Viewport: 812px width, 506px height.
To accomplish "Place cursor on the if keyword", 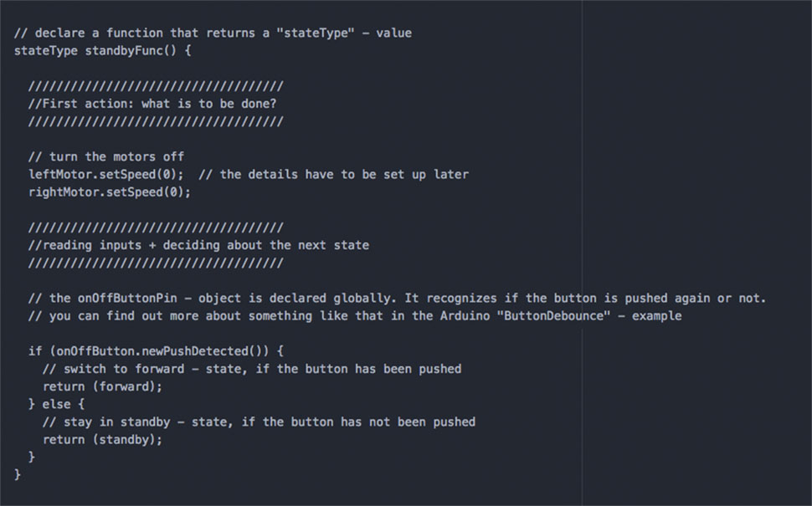I will tap(34, 350).
